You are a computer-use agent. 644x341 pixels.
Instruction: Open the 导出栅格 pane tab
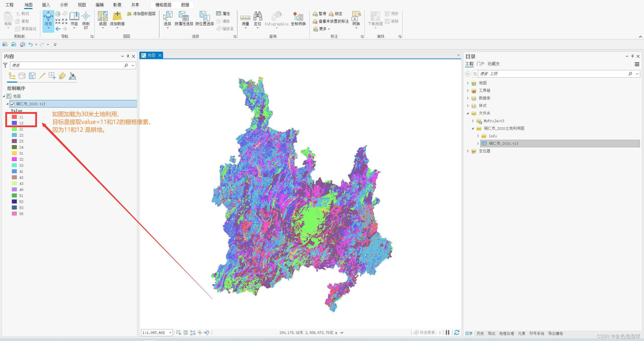pos(555,333)
